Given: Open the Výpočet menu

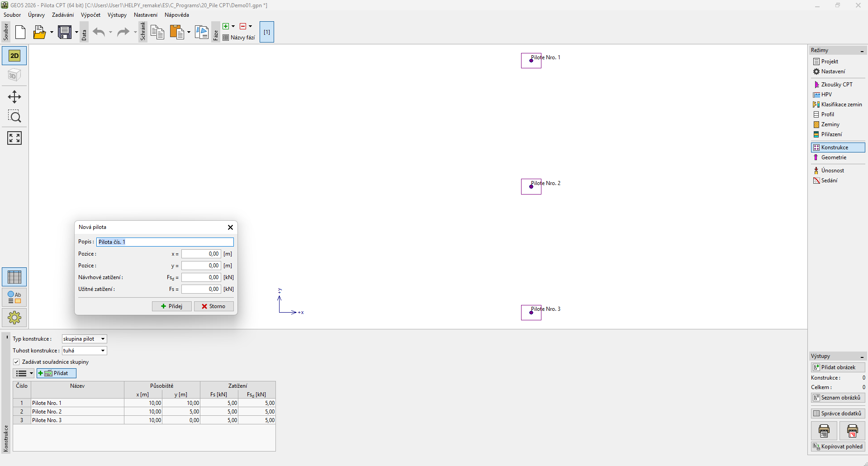Looking at the screenshot, I should click(90, 15).
